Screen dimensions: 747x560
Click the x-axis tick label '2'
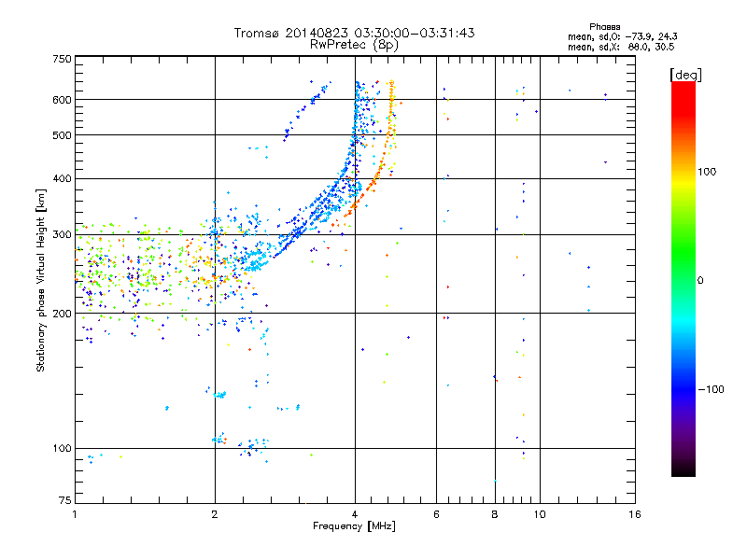coord(215,514)
